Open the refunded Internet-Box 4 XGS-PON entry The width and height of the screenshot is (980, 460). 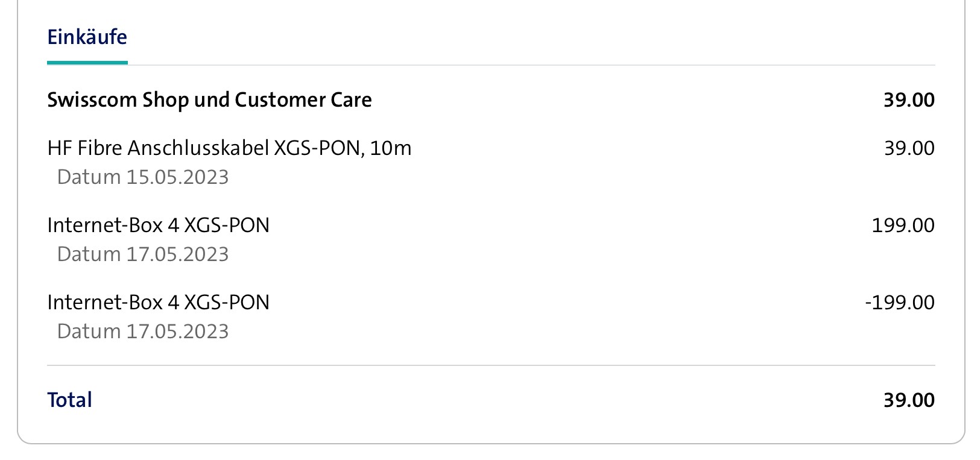tap(158, 303)
